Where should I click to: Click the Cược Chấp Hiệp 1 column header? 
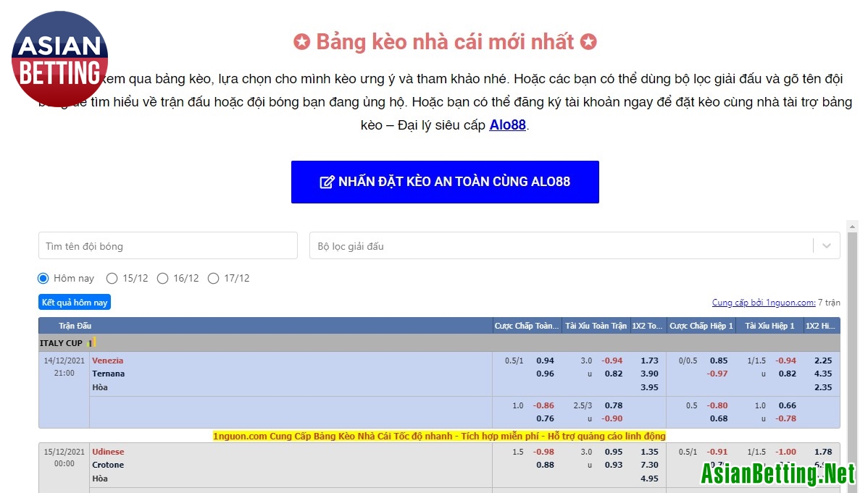[701, 326]
